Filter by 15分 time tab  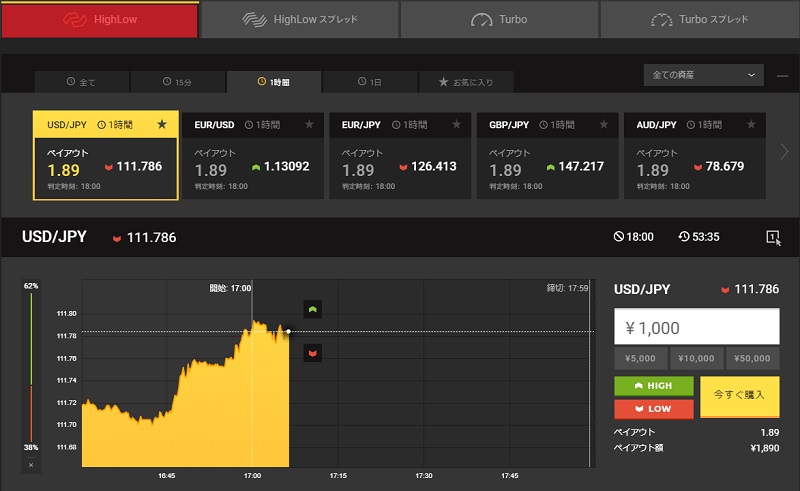(178, 82)
